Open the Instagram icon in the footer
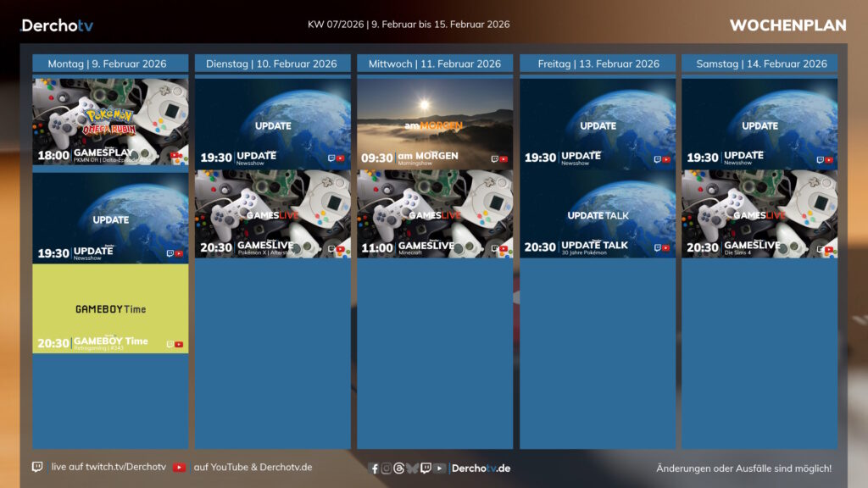Image resolution: width=868 pixels, height=488 pixels. tap(387, 469)
